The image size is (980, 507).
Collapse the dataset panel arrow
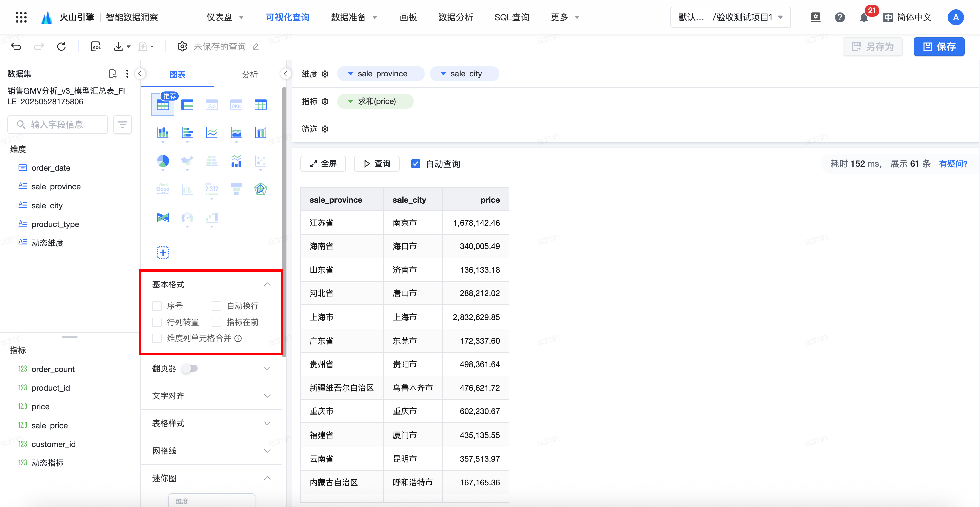coord(140,74)
